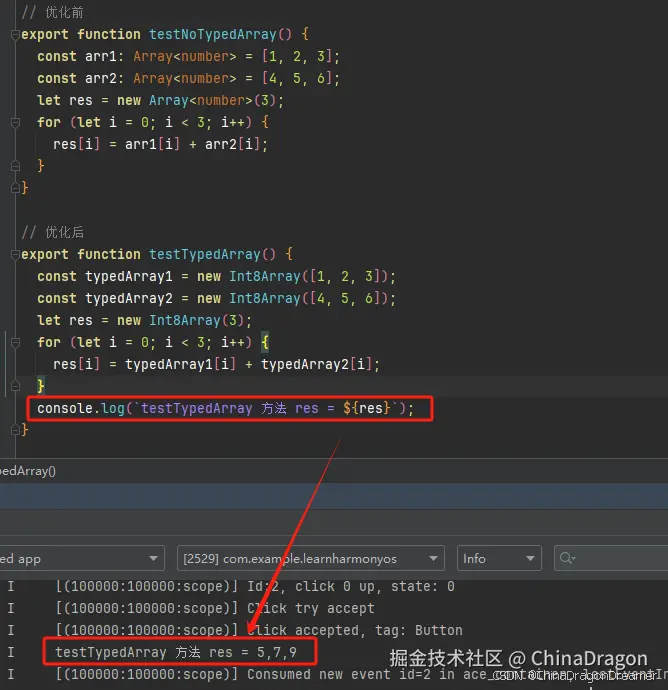Click the 'let res = new Array<number>(3)' line
Viewport: 668px width, 690px height.
[x=161, y=100]
